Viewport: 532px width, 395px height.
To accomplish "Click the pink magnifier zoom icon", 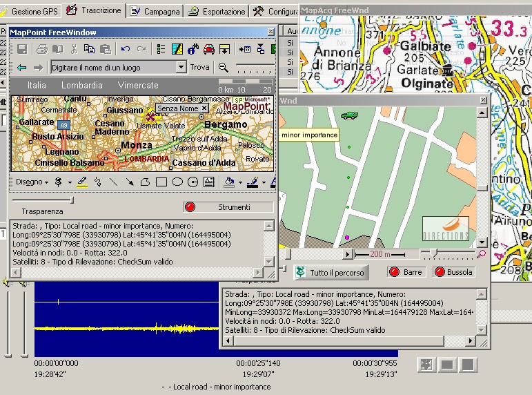I will coord(481,253).
